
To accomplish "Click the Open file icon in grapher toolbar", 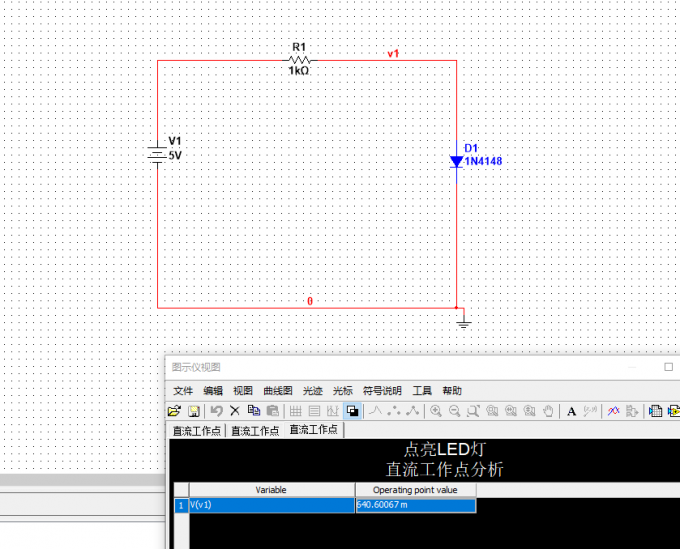I will coord(174,411).
